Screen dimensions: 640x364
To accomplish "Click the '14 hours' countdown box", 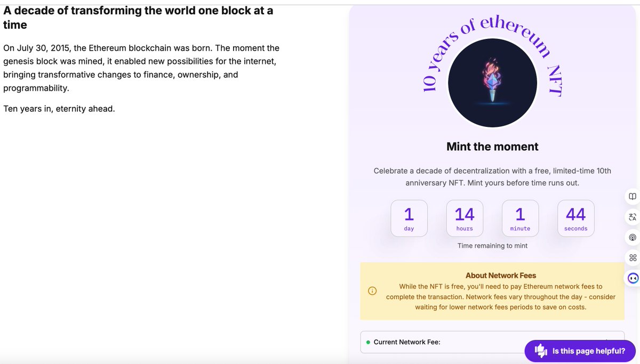I will tap(465, 219).
